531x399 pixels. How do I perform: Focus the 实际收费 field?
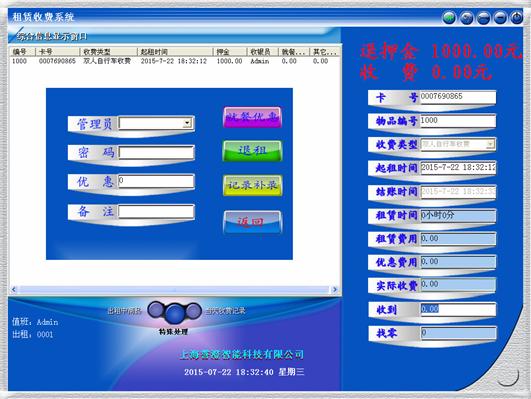click(458, 285)
